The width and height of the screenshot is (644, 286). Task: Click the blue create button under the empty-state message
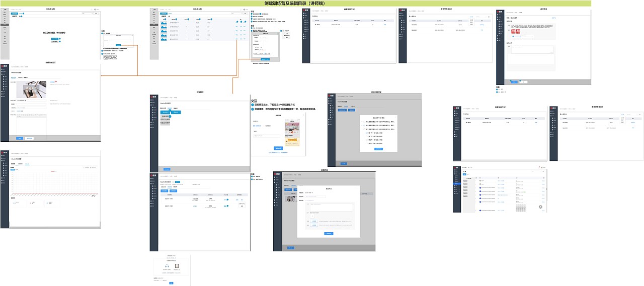pos(55,39)
